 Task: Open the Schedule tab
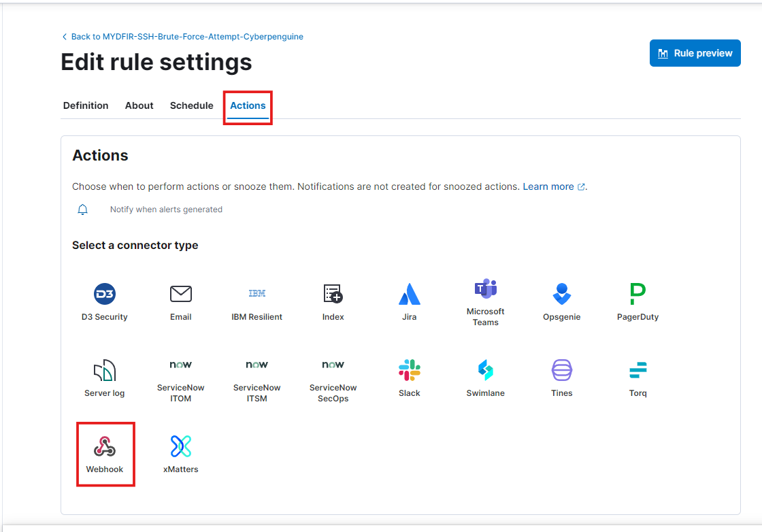tap(191, 105)
